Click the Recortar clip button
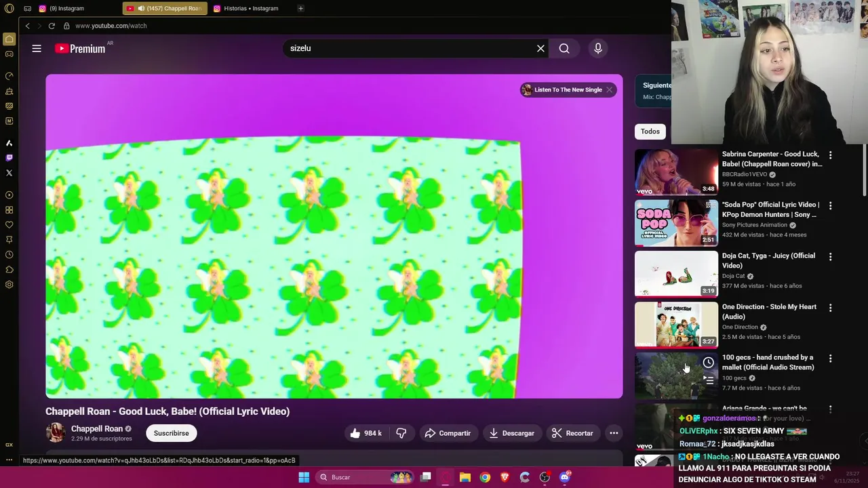Viewport: 868px width, 488px height. pyautogui.click(x=573, y=433)
